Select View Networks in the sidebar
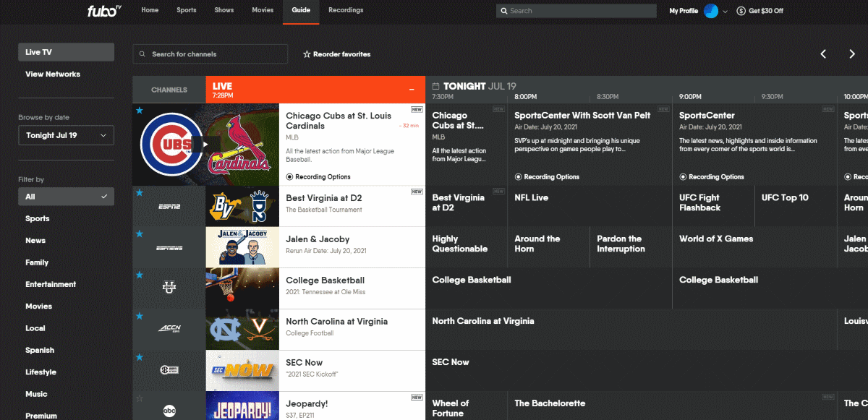This screenshot has height=420, width=868. (x=51, y=74)
